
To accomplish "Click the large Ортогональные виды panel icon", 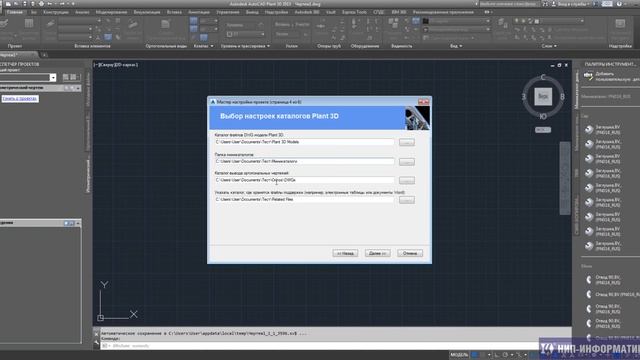I will pyautogui.click(x=165, y=25).
